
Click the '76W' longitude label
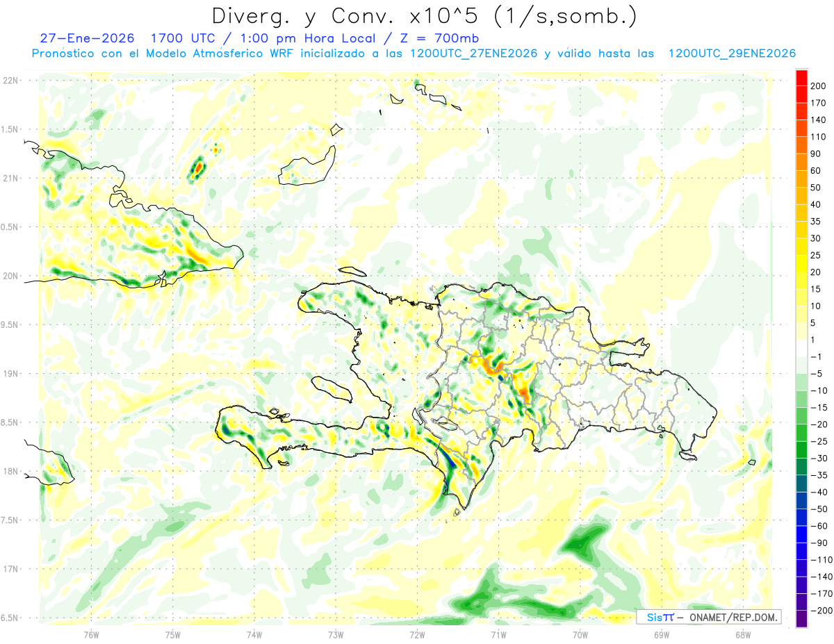coord(91,634)
